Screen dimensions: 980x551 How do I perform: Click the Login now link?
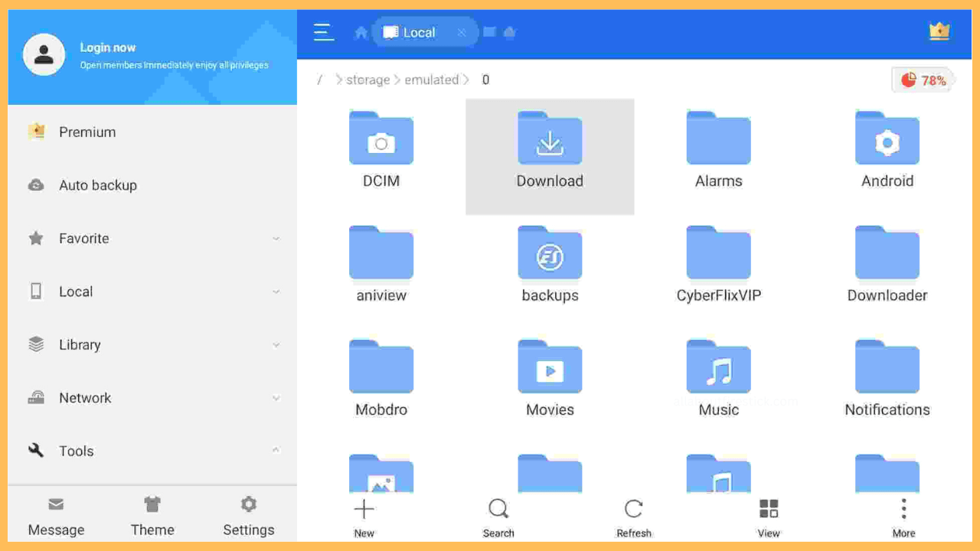[x=107, y=47]
